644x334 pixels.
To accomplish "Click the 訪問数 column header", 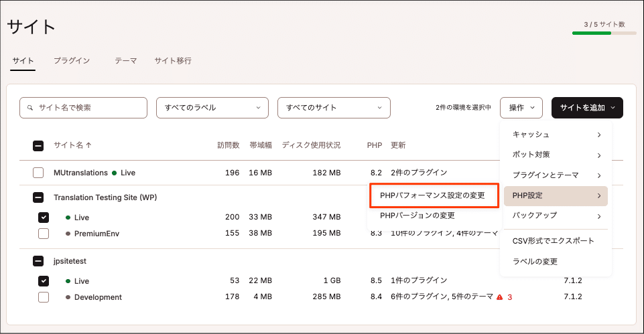I will click(x=229, y=145).
